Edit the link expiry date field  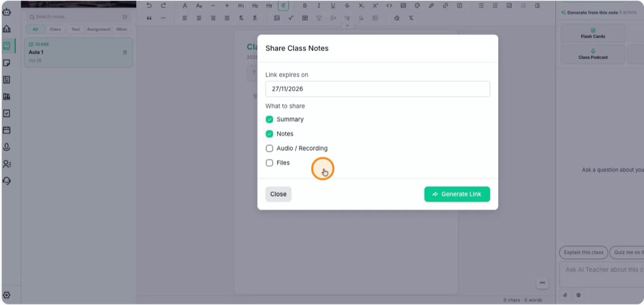tap(377, 89)
